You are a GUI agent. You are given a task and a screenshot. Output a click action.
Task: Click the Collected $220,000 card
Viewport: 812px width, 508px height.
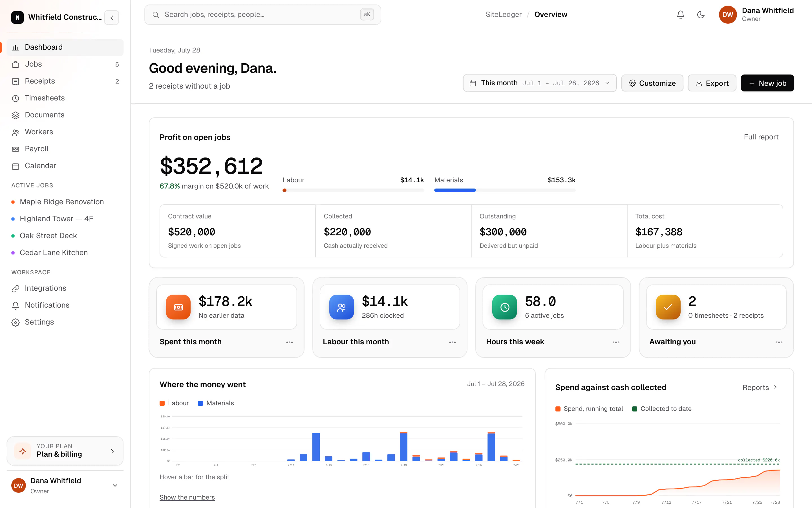point(394,231)
